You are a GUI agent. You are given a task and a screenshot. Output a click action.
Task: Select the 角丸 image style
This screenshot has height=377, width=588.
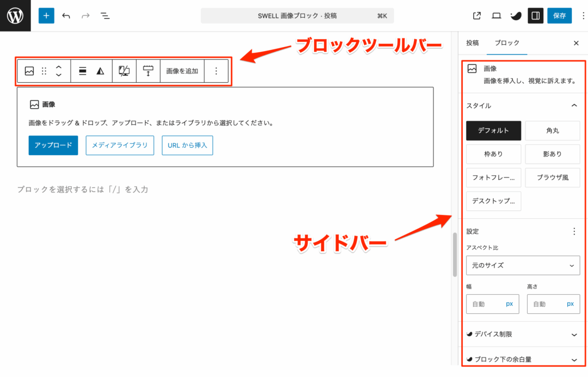click(x=552, y=130)
